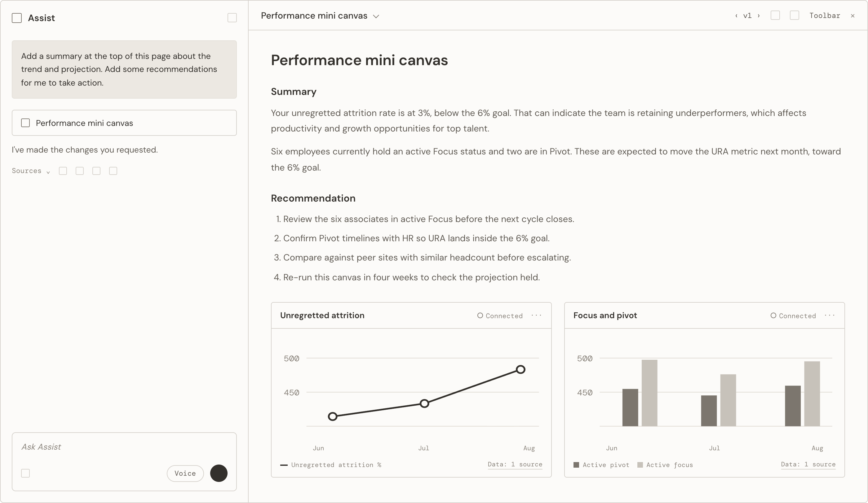Click the attachment icon below Ask Assist
The width and height of the screenshot is (868, 503).
(25, 473)
